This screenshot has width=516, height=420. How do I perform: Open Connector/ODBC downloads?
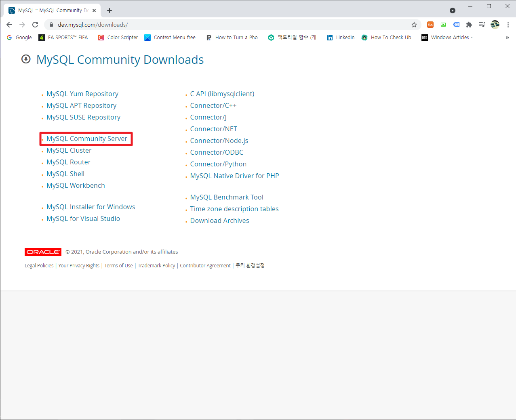click(x=217, y=152)
